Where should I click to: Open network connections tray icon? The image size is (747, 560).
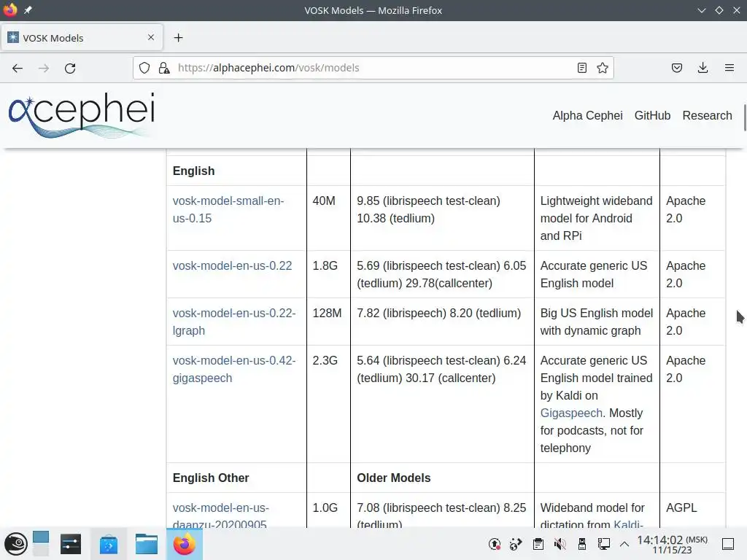point(603,544)
